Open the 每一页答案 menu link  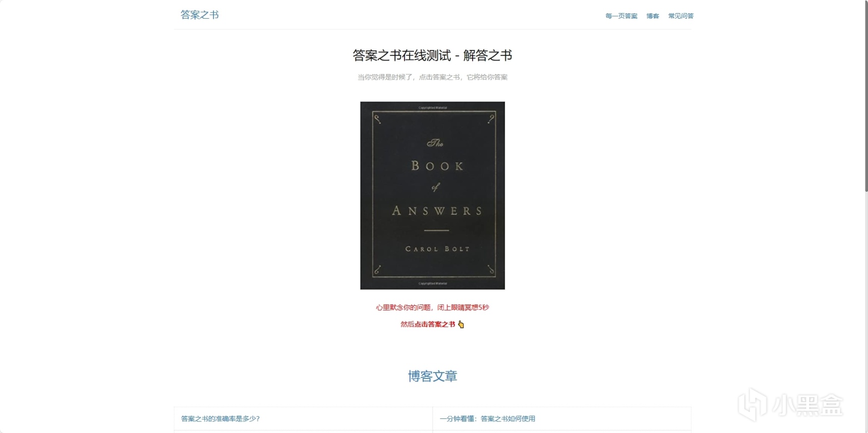621,16
